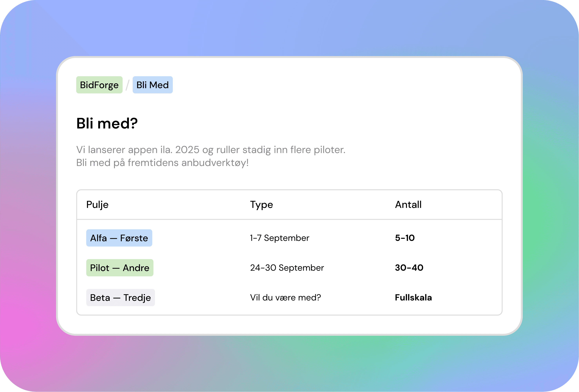This screenshot has height=392, width=579.
Task: Select the Antall column header
Action: [x=408, y=205]
